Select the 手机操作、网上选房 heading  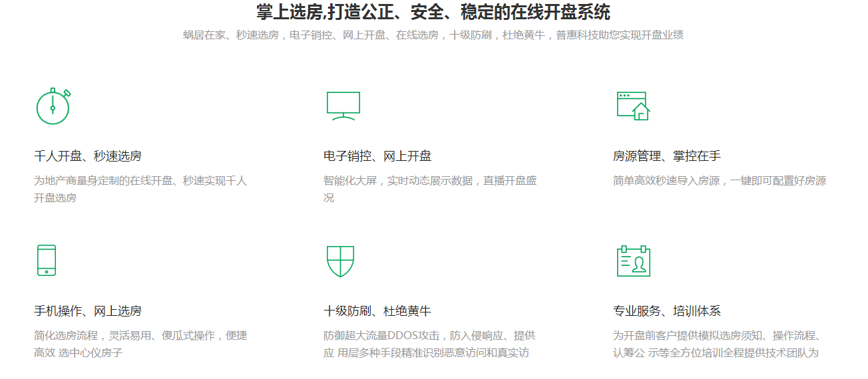pos(88,311)
